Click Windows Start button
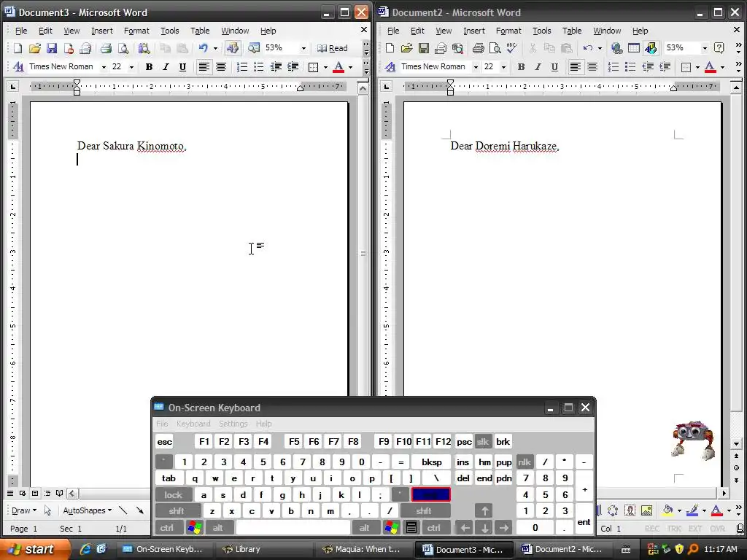Screen dimensions: 747x560 pyautogui.click(x=34, y=549)
